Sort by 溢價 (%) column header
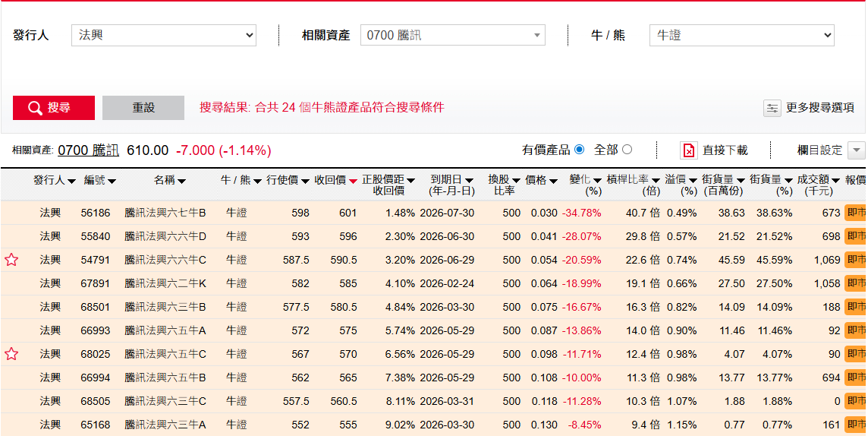This screenshot has width=868, height=436. point(681,185)
